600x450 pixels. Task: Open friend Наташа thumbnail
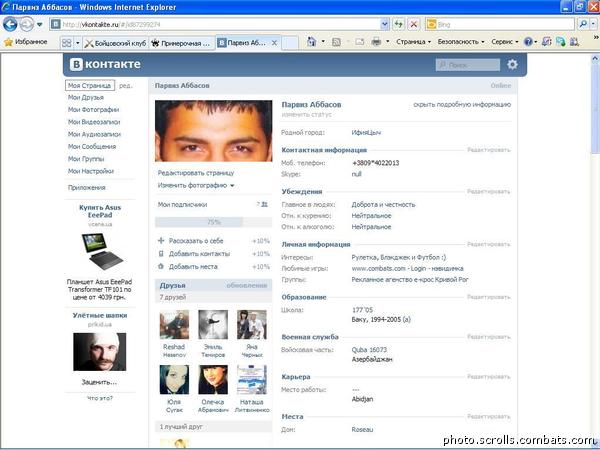click(252, 380)
